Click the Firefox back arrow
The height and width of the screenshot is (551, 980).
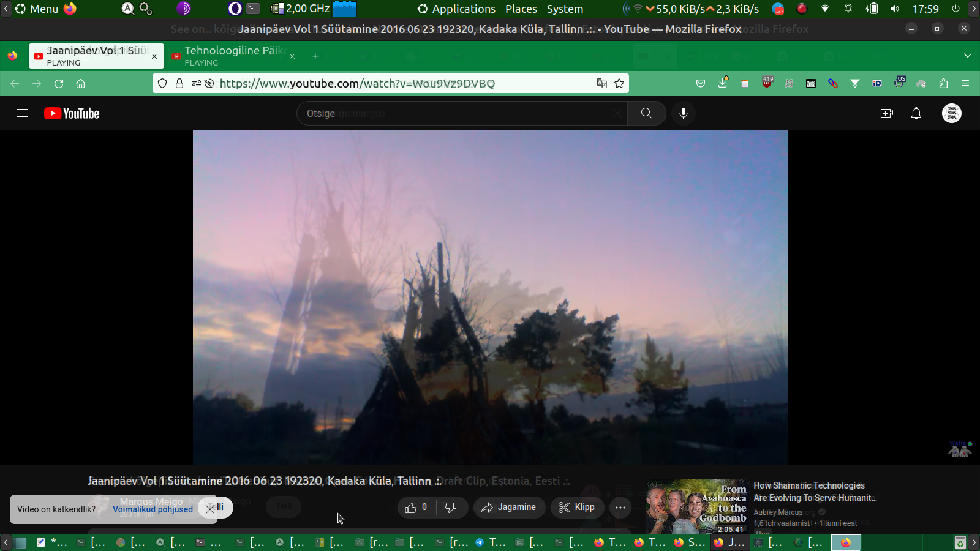15,84
